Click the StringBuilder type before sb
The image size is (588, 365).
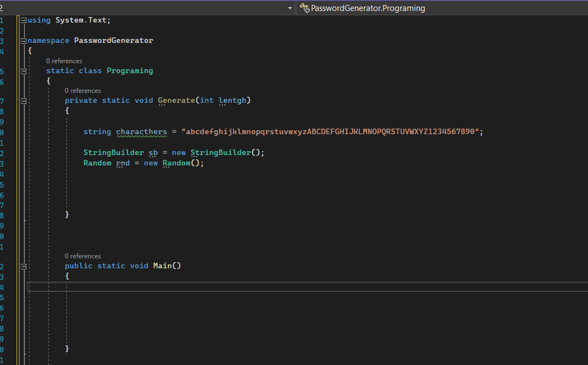[114, 153]
